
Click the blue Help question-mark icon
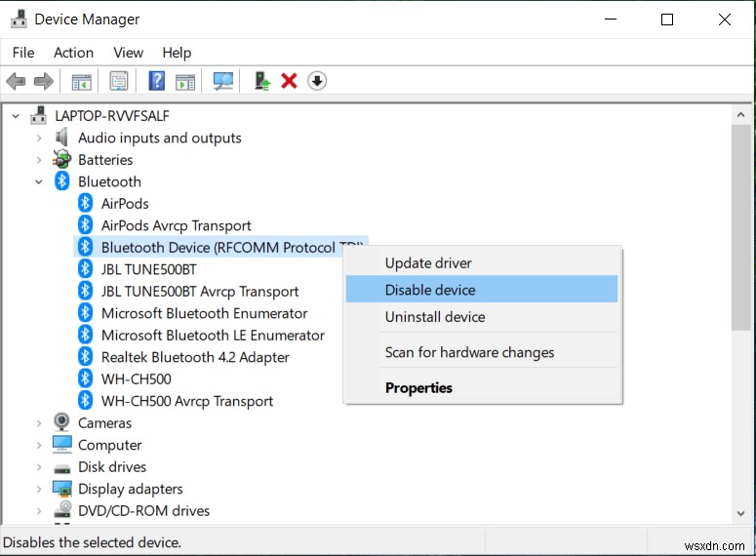coord(157,81)
